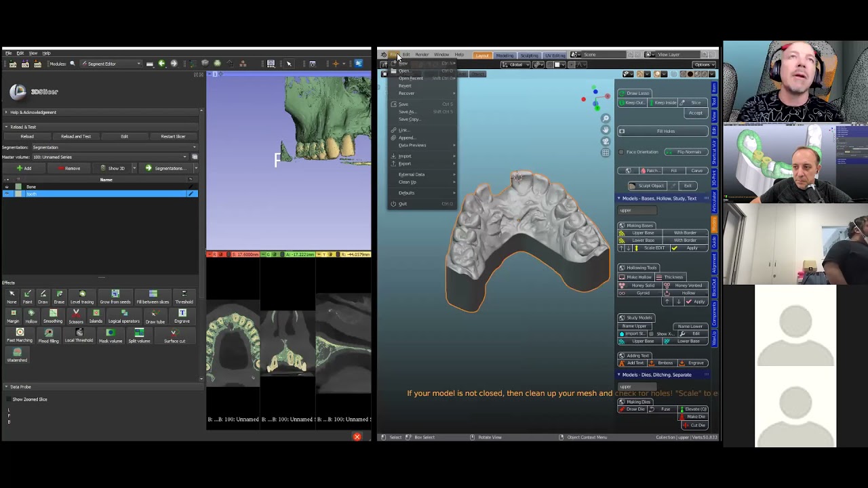Click the Remove segment button
Viewport: 868px width, 488px height.
tap(68, 168)
